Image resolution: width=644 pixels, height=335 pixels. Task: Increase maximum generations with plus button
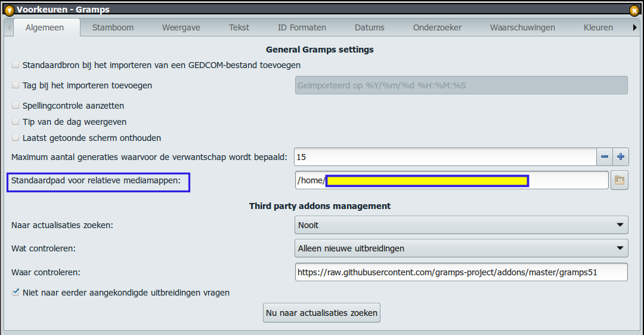[x=621, y=157]
